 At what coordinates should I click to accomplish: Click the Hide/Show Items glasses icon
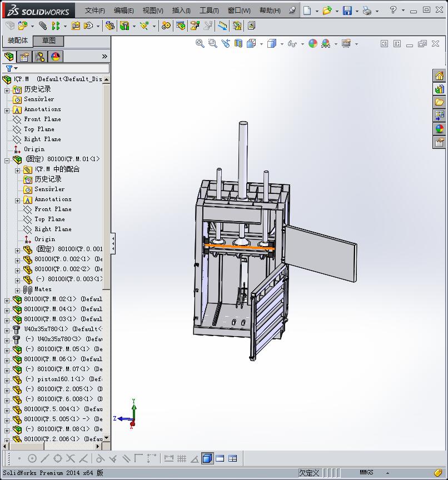pyautogui.click(x=292, y=44)
